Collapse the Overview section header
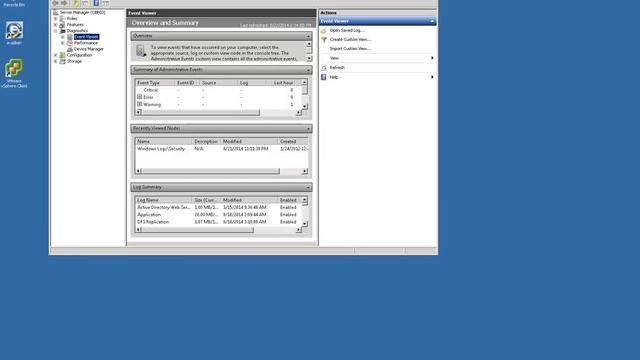 click(308, 36)
